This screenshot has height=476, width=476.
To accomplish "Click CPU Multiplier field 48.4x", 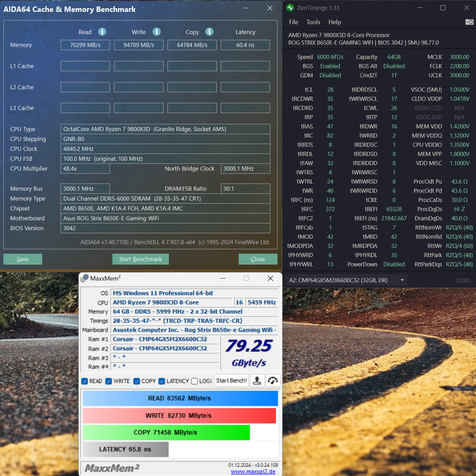I will (x=85, y=169).
